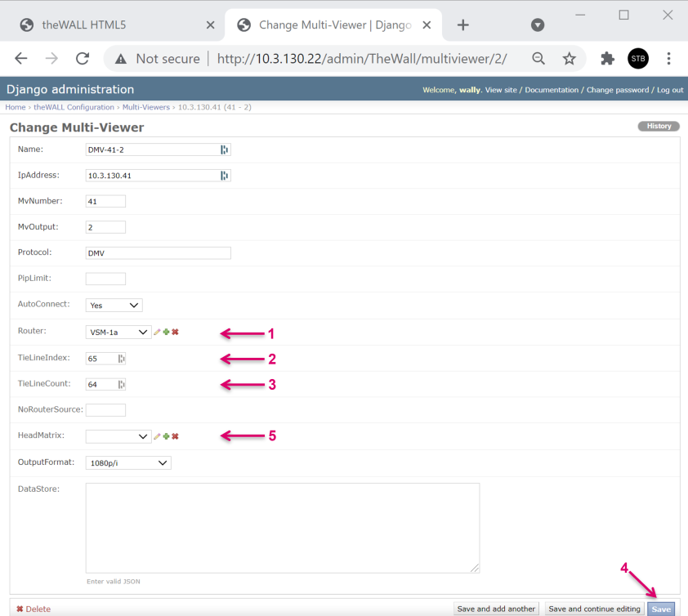Expand the empty HeadMatrix dropdown
This screenshot has height=616, width=688.
118,436
